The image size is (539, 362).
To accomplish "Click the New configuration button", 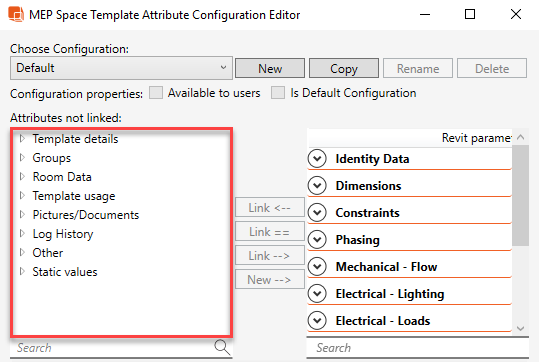I will pyautogui.click(x=270, y=68).
